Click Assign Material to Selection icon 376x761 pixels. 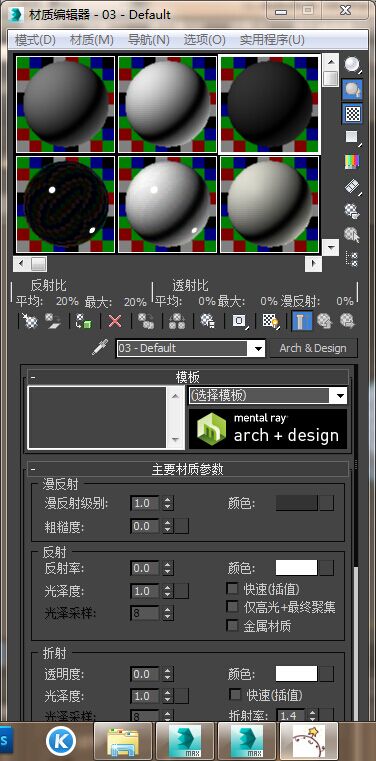[83, 321]
